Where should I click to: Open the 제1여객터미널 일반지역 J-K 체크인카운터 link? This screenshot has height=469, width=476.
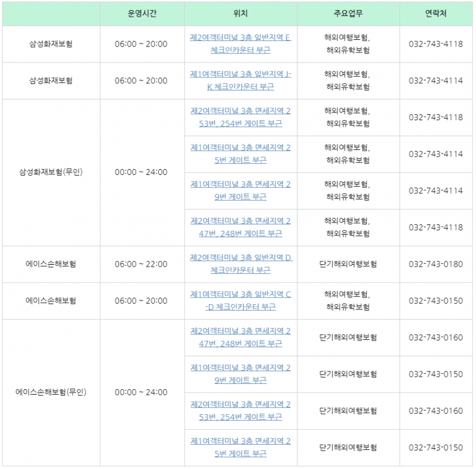pos(240,80)
